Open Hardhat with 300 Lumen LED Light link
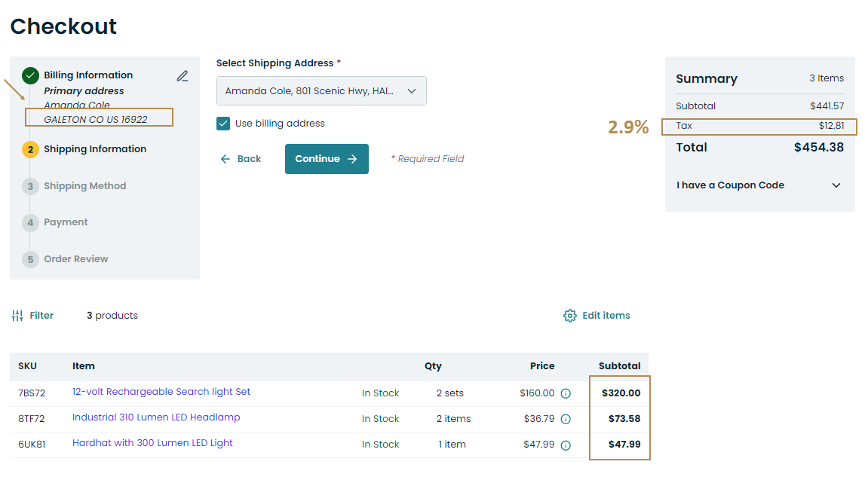The width and height of the screenshot is (868, 483). point(152,443)
